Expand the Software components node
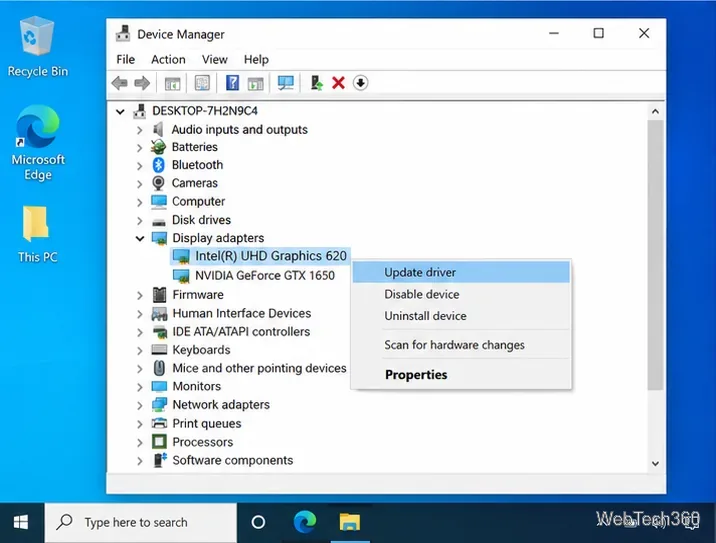The width and height of the screenshot is (716, 543). click(x=140, y=461)
